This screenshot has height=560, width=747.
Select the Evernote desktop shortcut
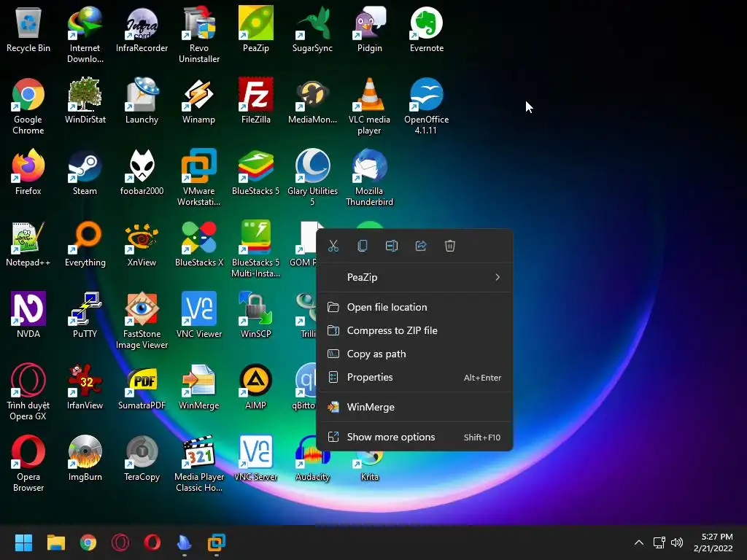click(x=426, y=29)
